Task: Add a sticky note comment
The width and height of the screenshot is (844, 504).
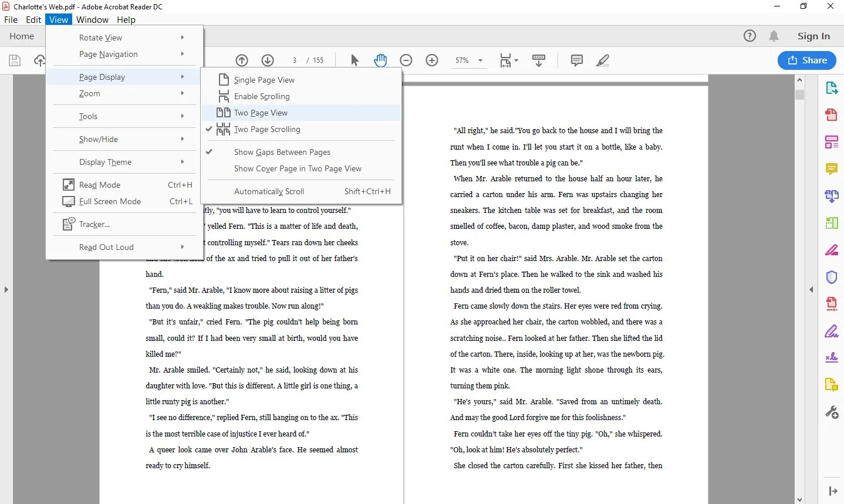Action: pos(577,60)
